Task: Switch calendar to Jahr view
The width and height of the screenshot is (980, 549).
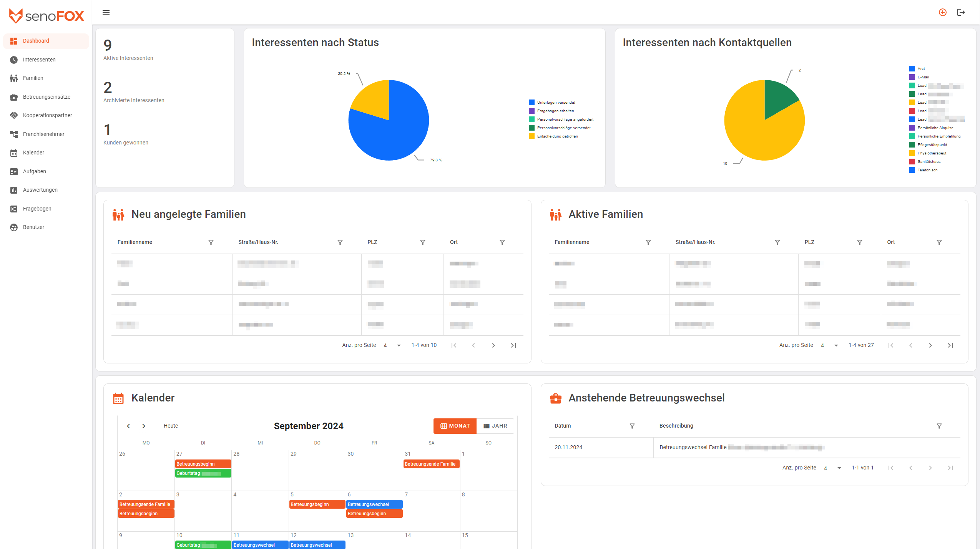Action: coord(495,426)
